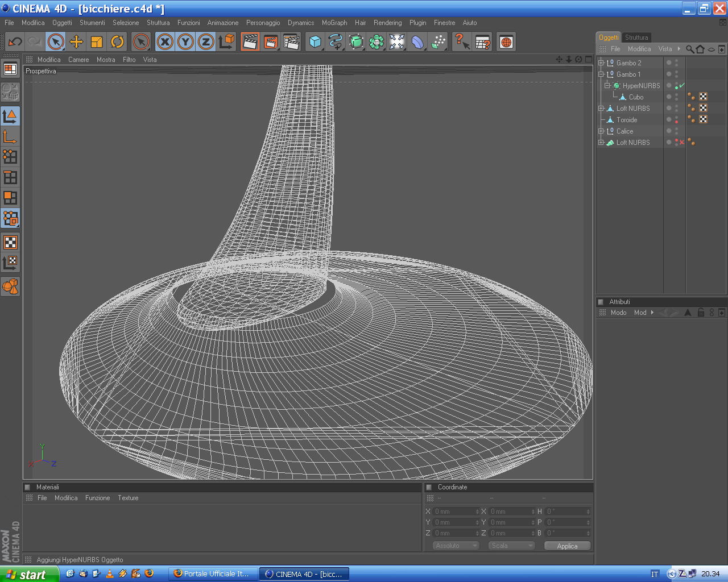Expand the Gambo 2 tree node
Screen dimensions: 728x582
(601, 63)
